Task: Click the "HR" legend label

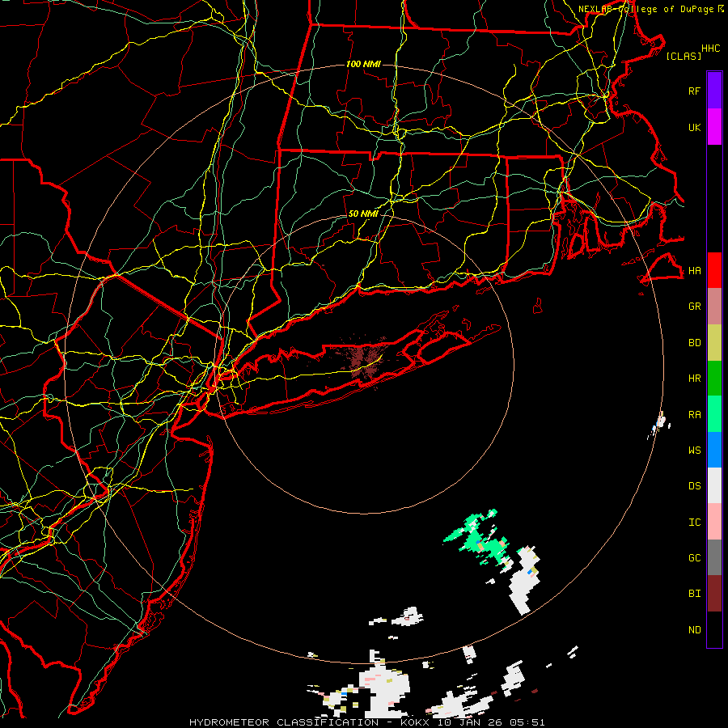Action: pos(694,379)
